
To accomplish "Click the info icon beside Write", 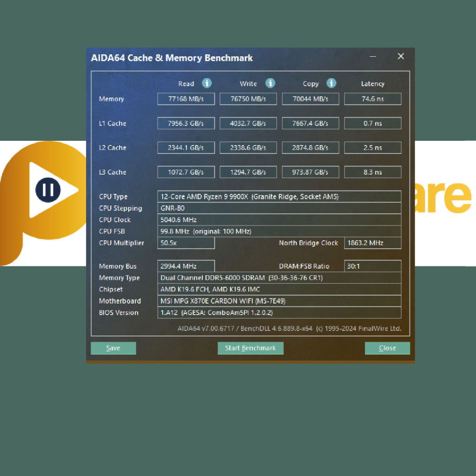I will tap(270, 83).
